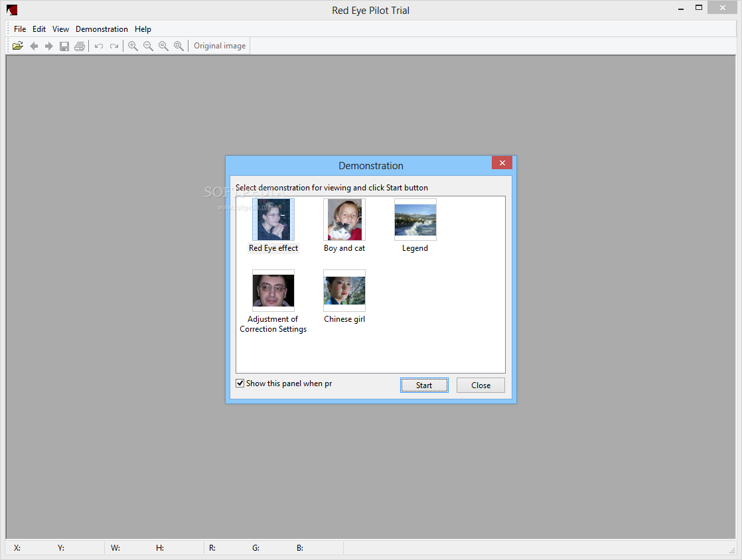Open the View menu

pyautogui.click(x=60, y=29)
